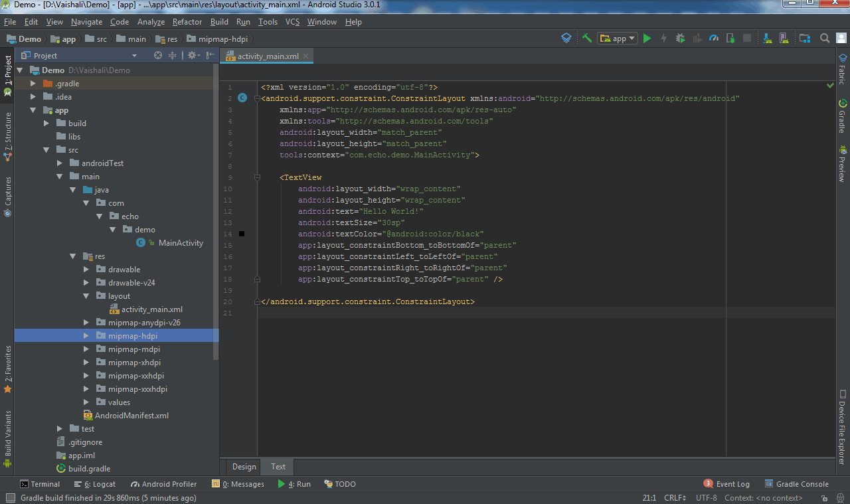Image resolution: width=850 pixels, height=504 pixels.
Task: Open the Gradle Console
Action: (x=796, y=484)
